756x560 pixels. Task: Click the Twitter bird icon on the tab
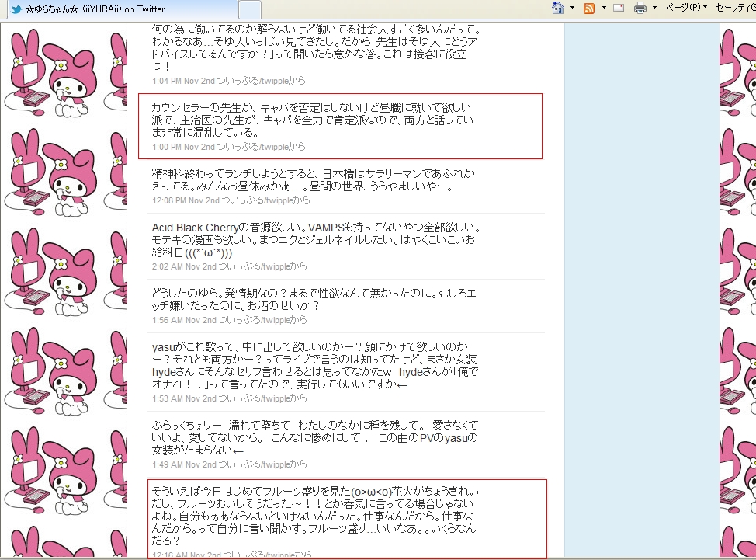point(16,9)
